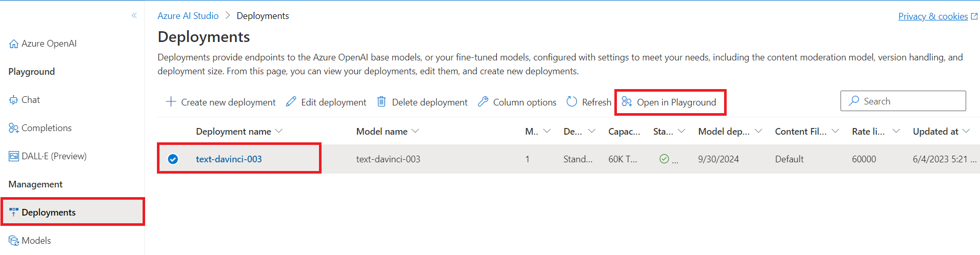
Task: Click the trash icon for Delete deployment
Action: click(x=382, y=102)
